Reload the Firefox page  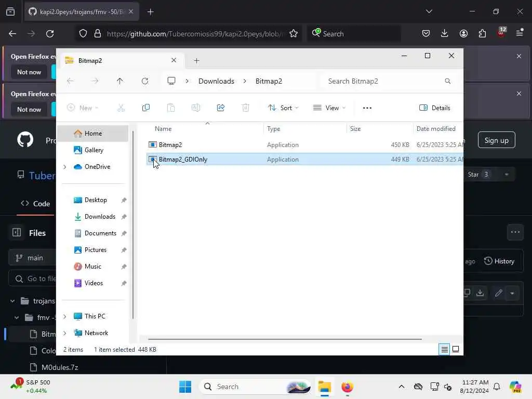click(50, 34)
